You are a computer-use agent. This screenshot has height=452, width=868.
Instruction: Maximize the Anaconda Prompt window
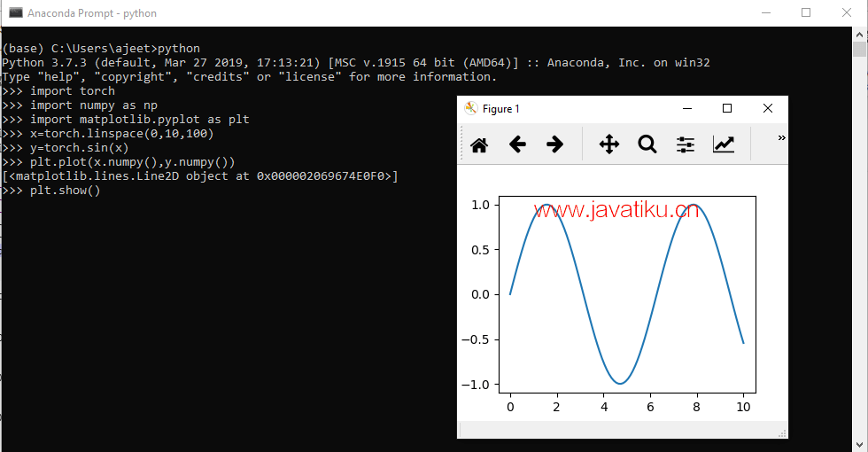pos(806,12)
